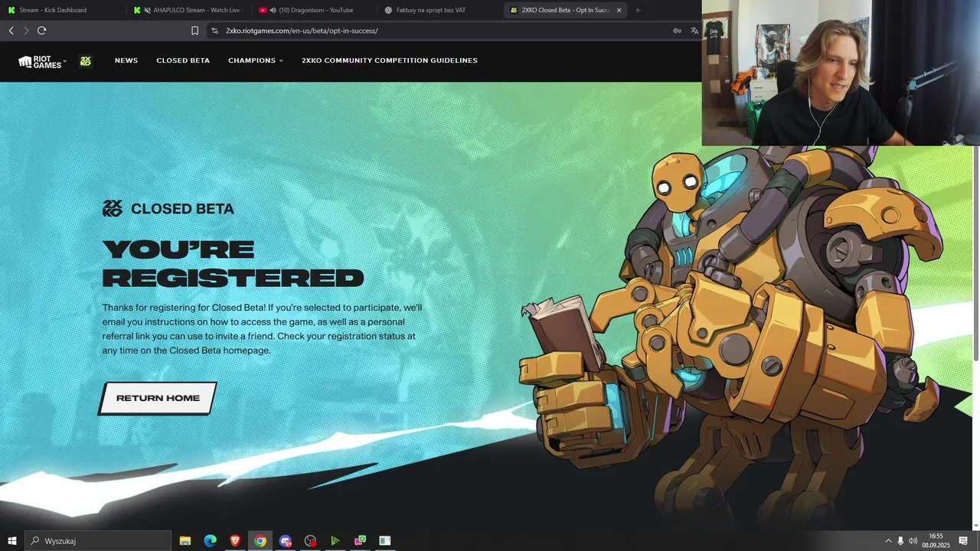Click the microphone tray icon
The height and width of the screenshot is (551, 980).
click(x=900, y=540)
